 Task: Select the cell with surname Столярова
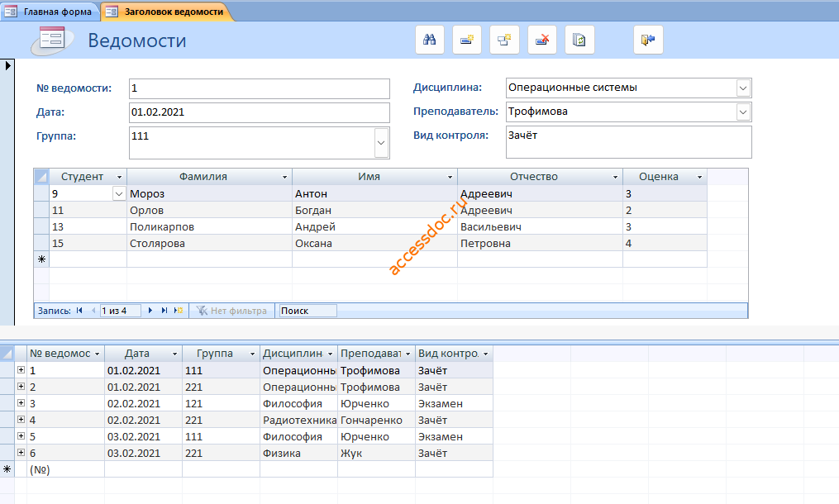click(209, 244)
